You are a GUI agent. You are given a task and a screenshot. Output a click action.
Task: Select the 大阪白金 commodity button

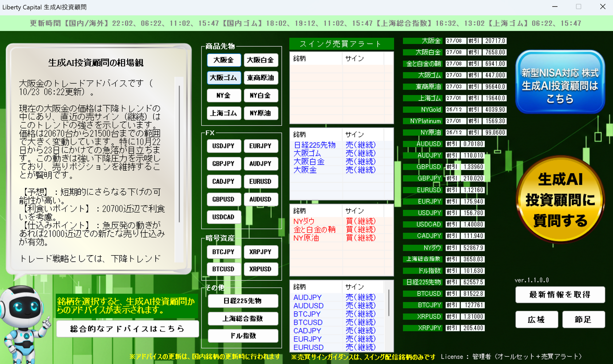coord(261,60)
